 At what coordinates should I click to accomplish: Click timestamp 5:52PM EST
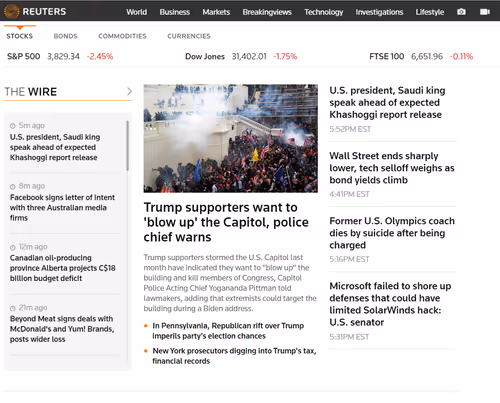point(350,129)
